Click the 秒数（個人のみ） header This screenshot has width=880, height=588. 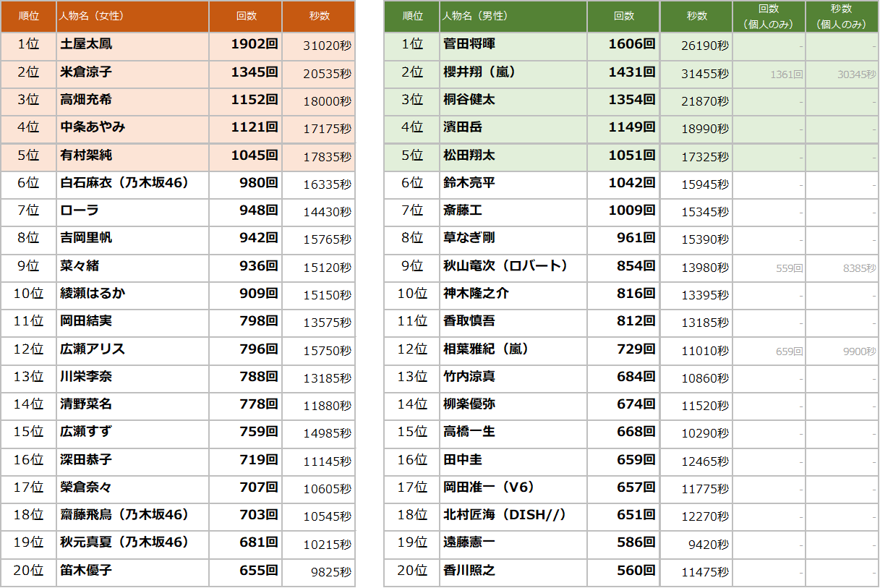tap(842, 17)
